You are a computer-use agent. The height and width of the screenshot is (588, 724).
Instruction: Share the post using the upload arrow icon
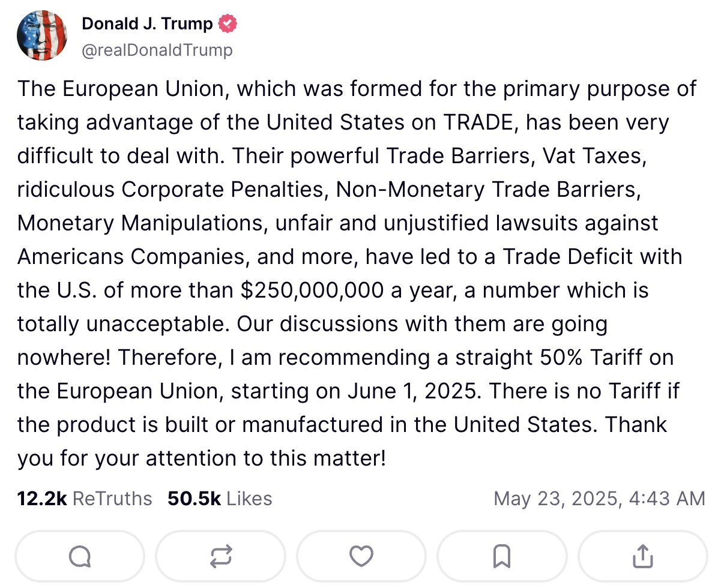point(642,557)
